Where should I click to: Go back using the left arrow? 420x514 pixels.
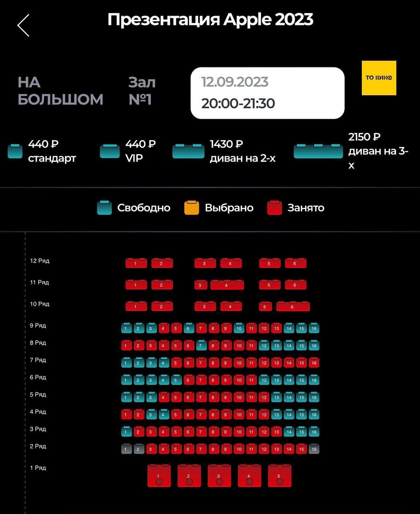click(x=23, y=25)
